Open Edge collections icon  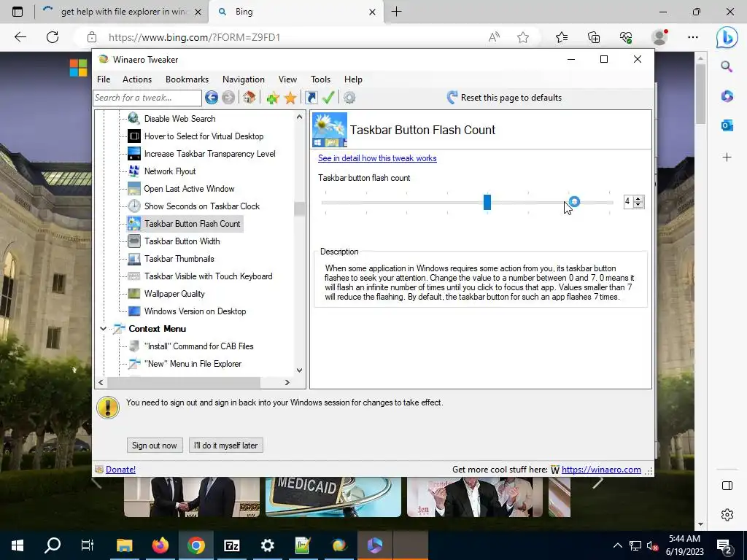click(594, 37)
